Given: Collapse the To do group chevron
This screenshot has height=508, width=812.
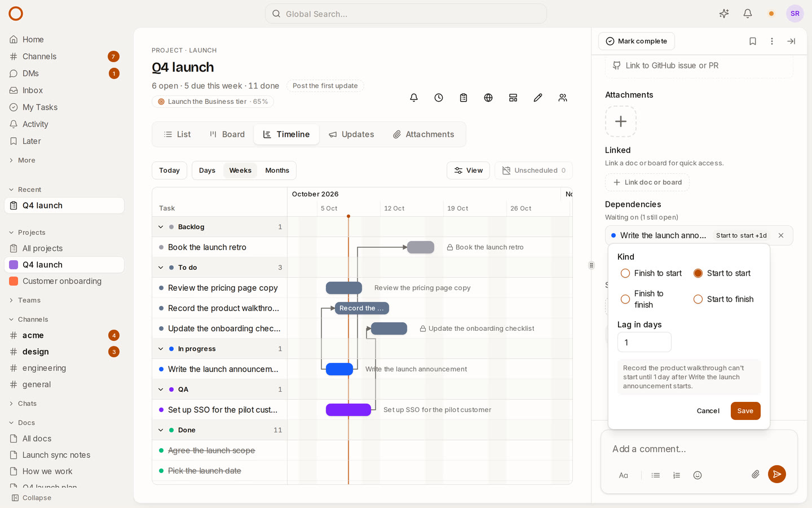Looking at the screenshot, I should click(x=161, y=268).
